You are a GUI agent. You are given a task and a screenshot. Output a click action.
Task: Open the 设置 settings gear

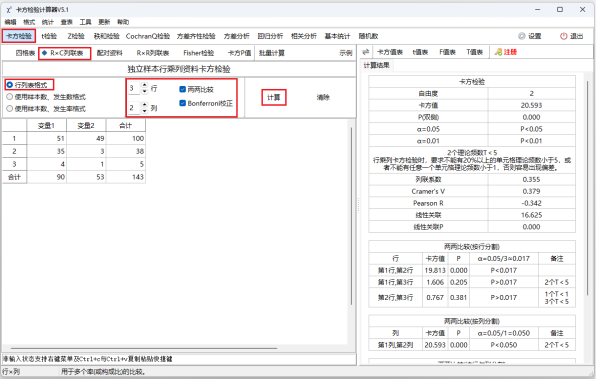pos(530,36)
